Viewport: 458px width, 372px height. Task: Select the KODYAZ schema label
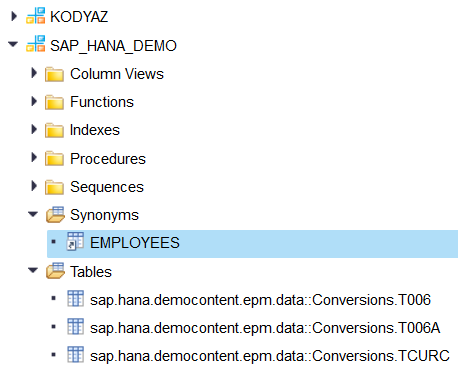[x=79, y=17]
